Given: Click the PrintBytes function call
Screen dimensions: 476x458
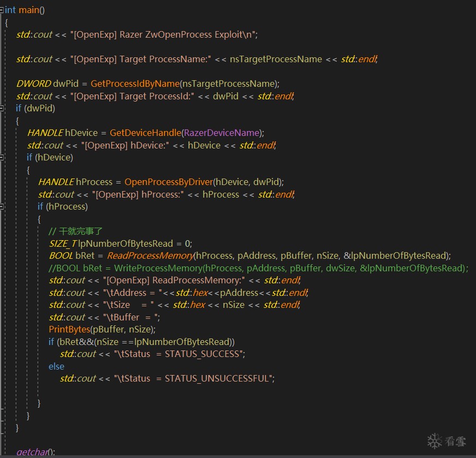Looking at the screenshot, I should 69,329.
